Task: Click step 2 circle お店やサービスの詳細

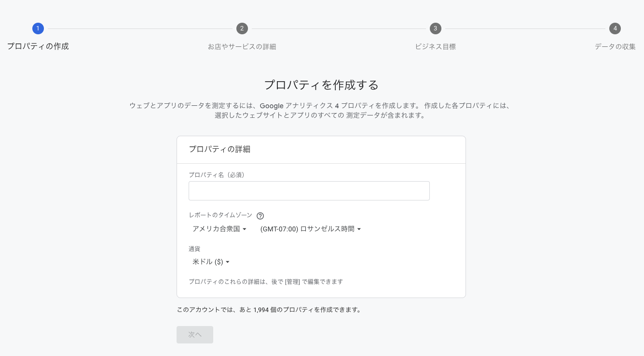Action: 242,28
